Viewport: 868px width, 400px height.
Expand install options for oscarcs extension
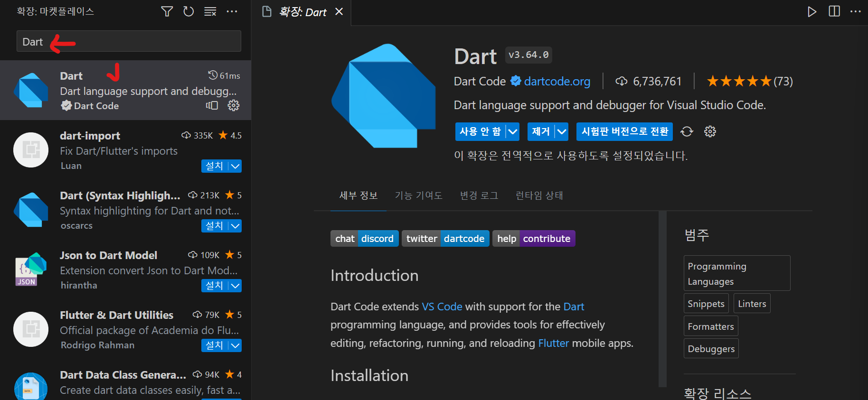pyautogui.click(x=235, y=225)
